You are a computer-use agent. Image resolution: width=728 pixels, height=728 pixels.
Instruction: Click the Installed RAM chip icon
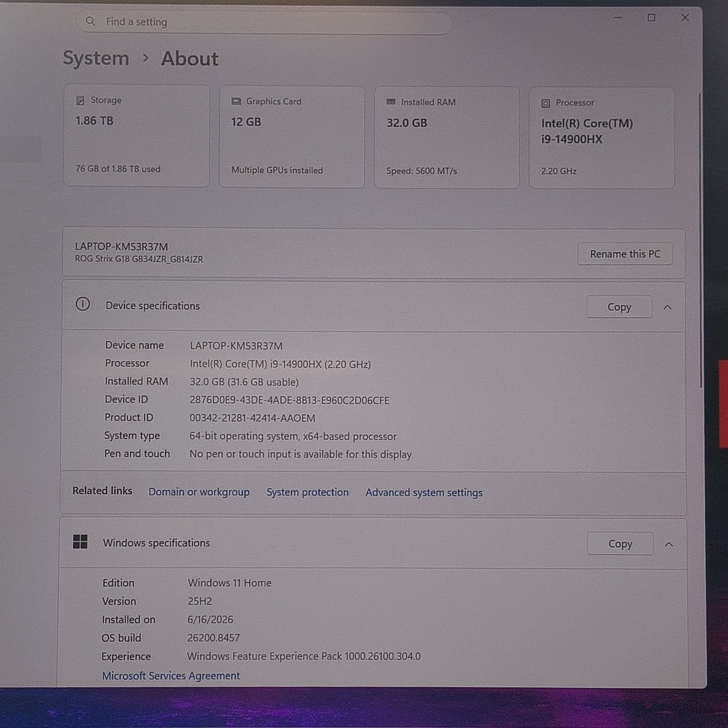coord(391,102)
